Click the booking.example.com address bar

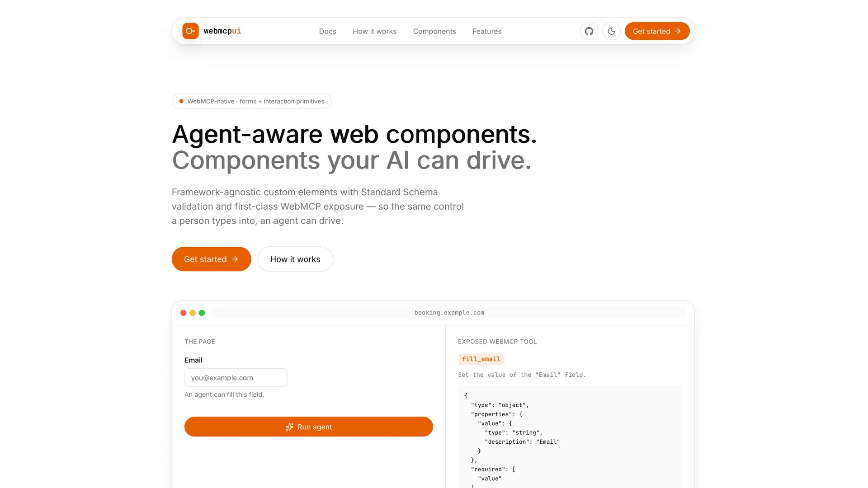449,313
